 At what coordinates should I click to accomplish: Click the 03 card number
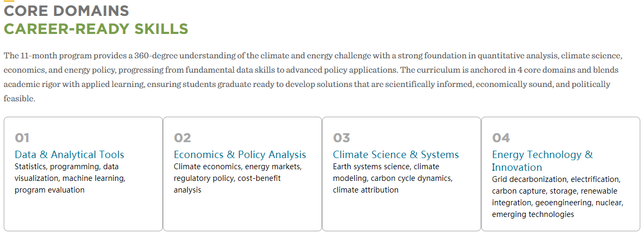(341, 138)
